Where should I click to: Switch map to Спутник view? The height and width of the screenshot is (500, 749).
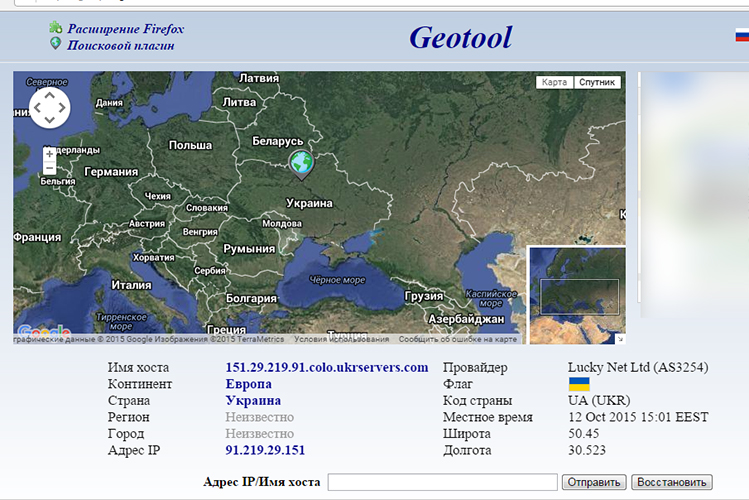tap(597, 82)
